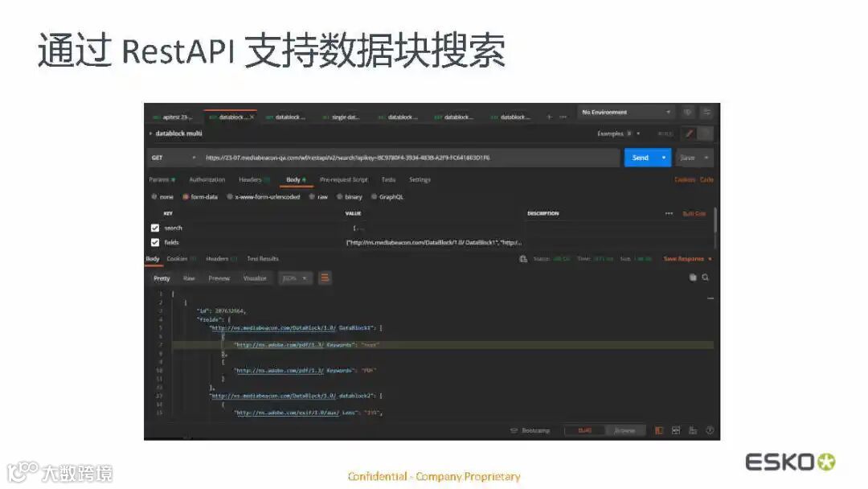Click the comment icon beside the pencil
This screenshot has width=868, height=489.
pyautogui.click(x=706, y=134)
